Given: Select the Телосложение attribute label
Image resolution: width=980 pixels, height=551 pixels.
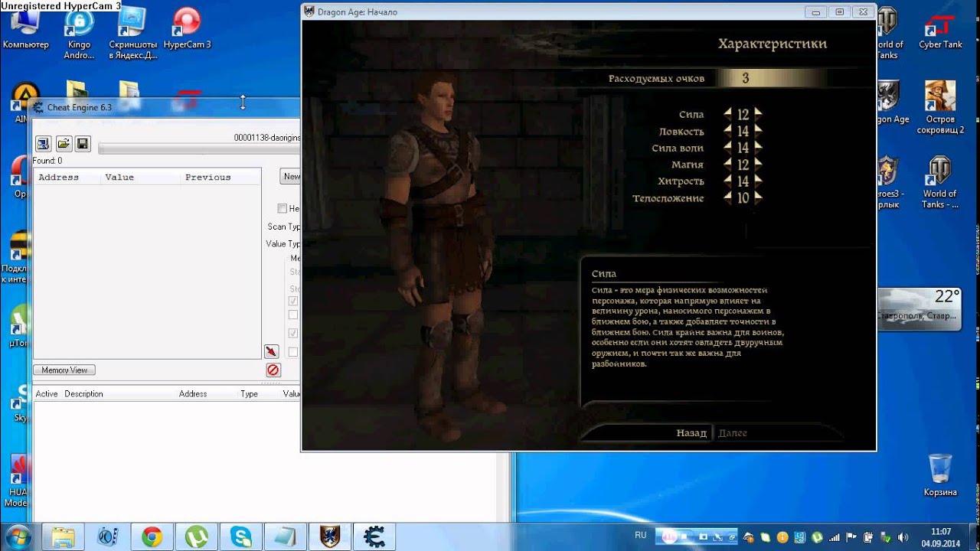Looking at the screenshot, I should click(x=668, y=198).
